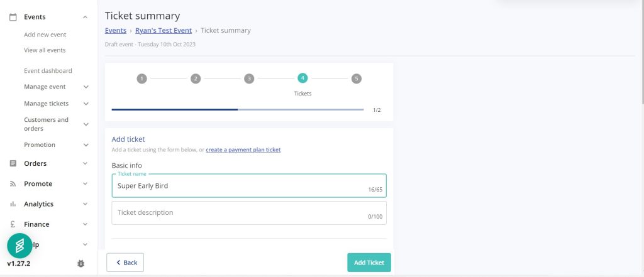Jump to step 5 in wizard
Viewport: 644px width, 277px height.
click(x=357, y=79)
